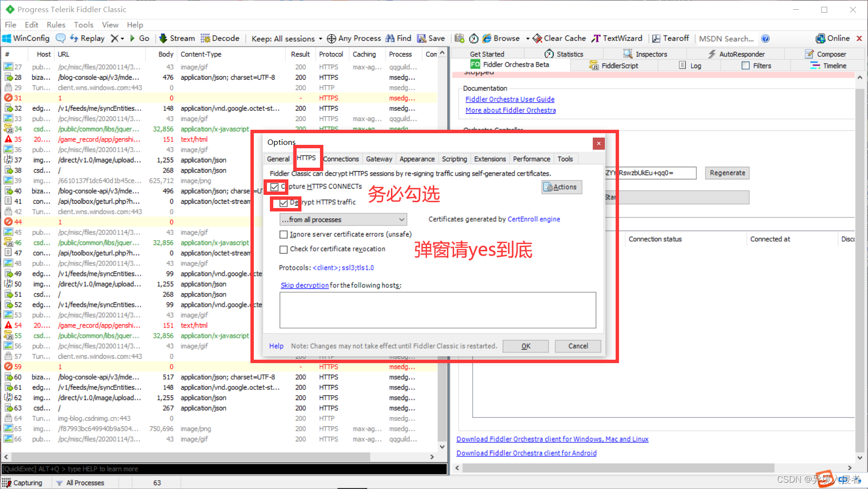This screenshot has height=489, width=868.
Task: Save sessions with the Save button
Action: (431, 38)
